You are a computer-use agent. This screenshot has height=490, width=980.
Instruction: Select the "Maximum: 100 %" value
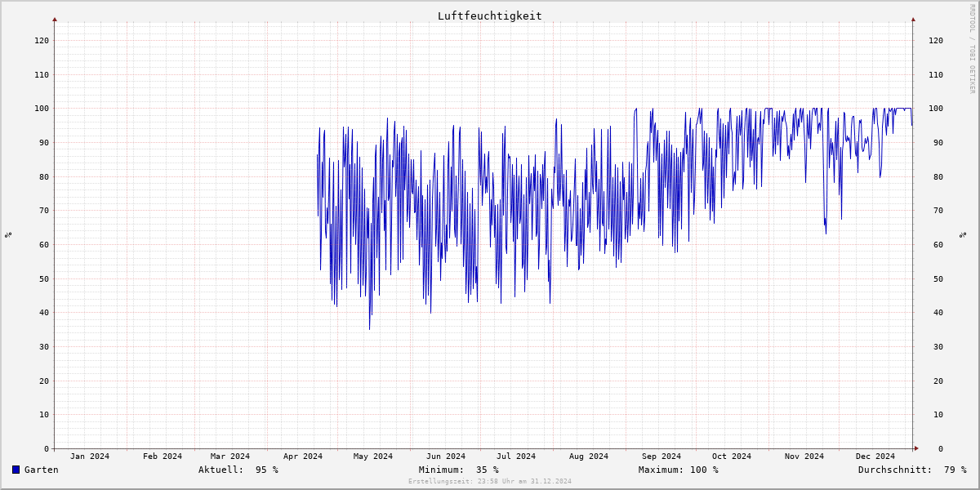click(x=679, y=470)
